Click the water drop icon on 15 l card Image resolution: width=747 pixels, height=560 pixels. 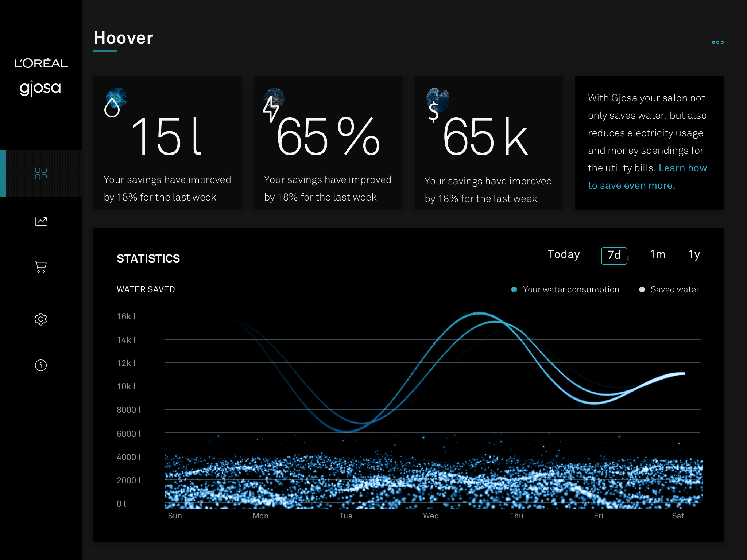tap(112, 107)
